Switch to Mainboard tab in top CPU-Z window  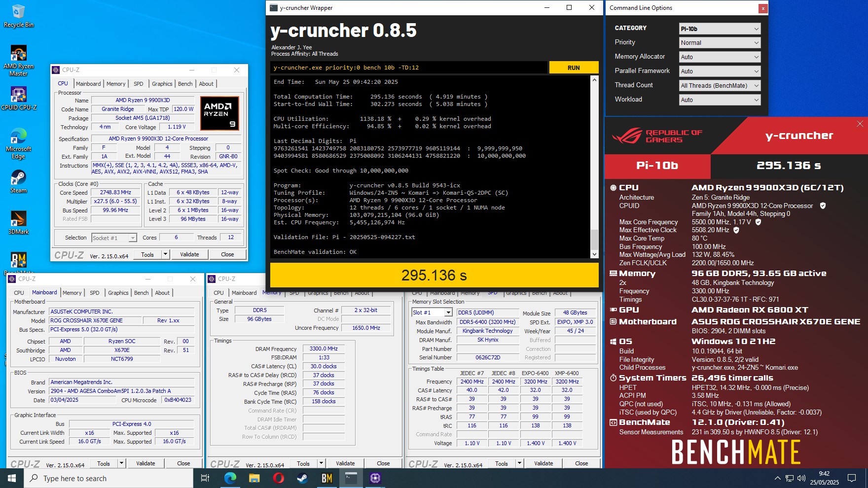(x=88, y=84)
